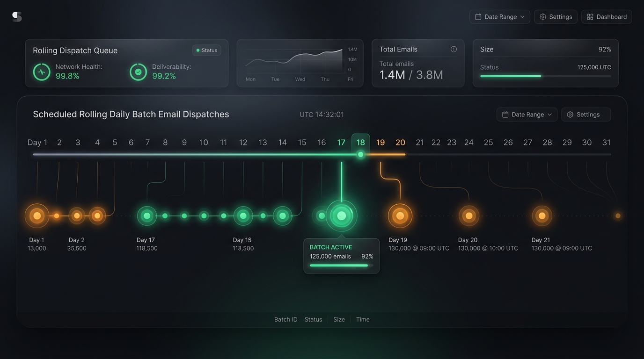Click the Size column header beside Time
644x359 pixels.
(339, 320)
